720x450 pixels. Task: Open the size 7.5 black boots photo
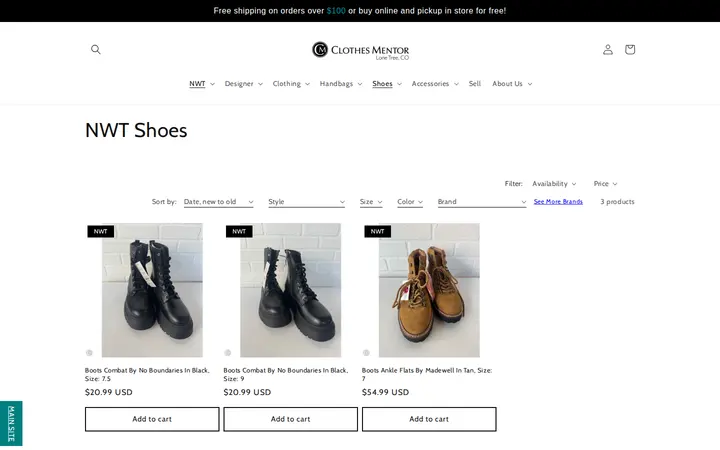point(152,290)
